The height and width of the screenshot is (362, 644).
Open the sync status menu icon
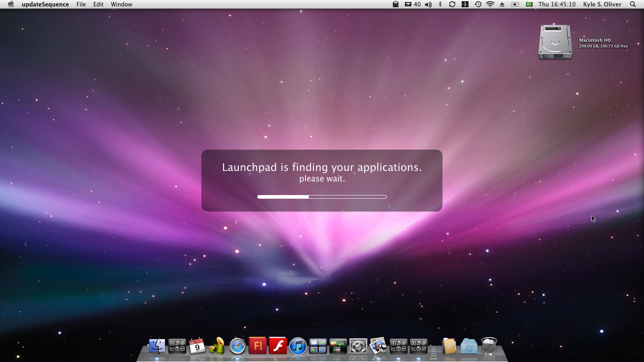click(452, 4)
